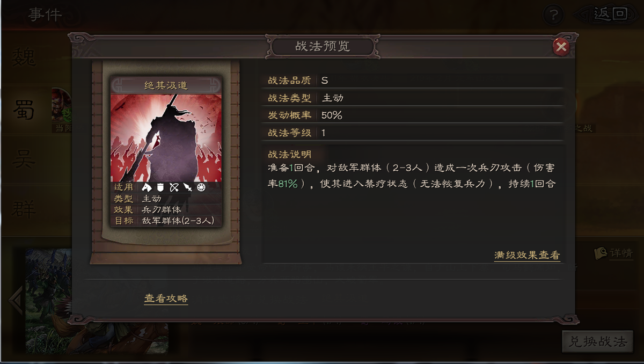The width and height of the screenshot is (644, 364).
Task: Click the 绝其汲道 tactic card artwork
Action: (x=166, y=138)
